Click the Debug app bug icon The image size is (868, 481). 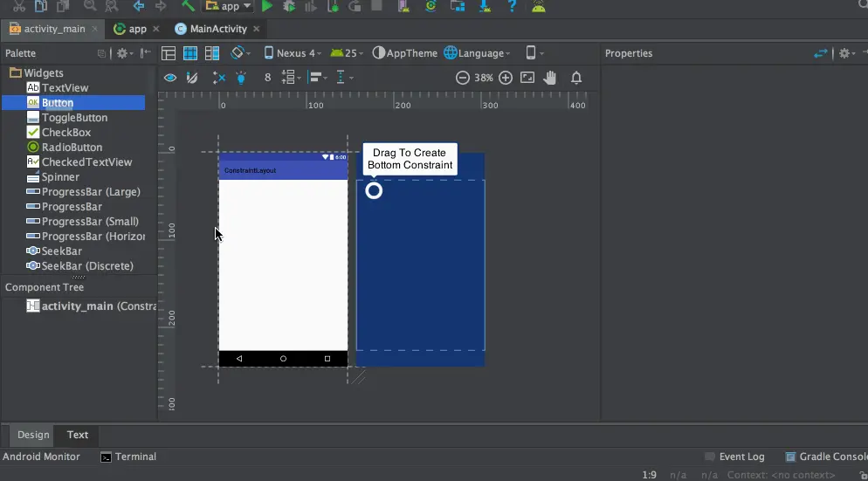(x=289, y=6)
